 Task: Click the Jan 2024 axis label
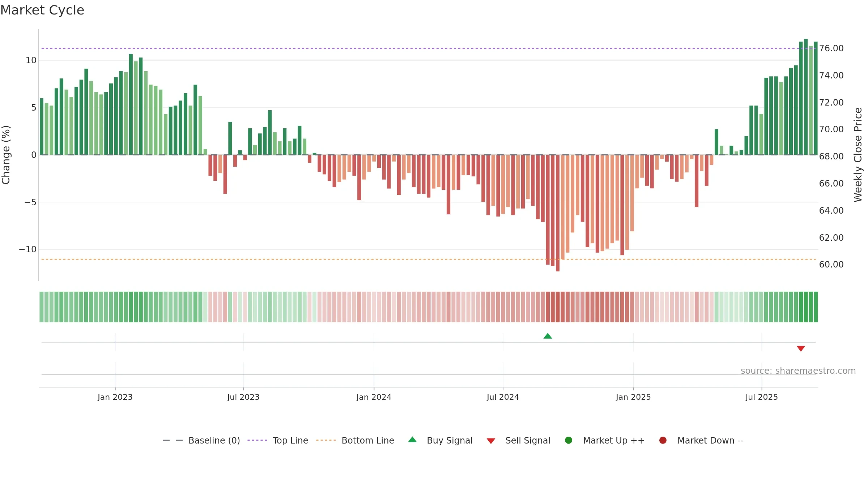coord(374,397)
